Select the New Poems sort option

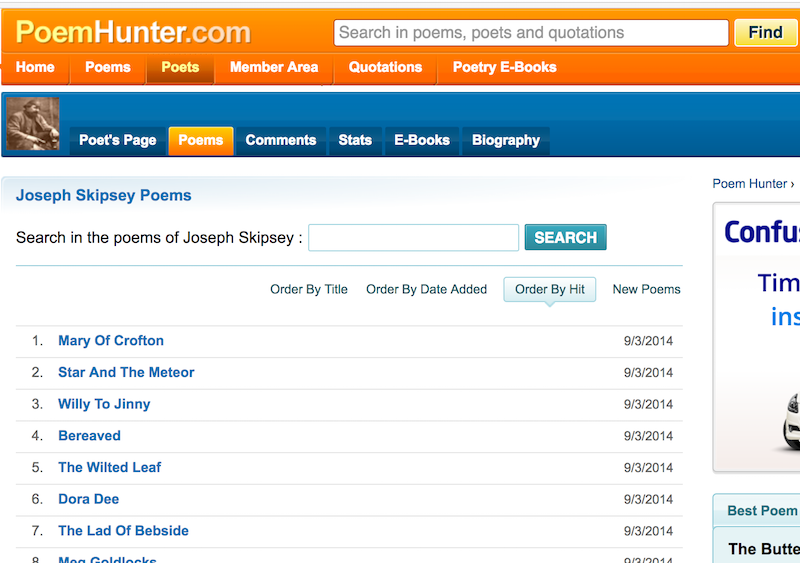pyautogui.click(x=646, y=289)
